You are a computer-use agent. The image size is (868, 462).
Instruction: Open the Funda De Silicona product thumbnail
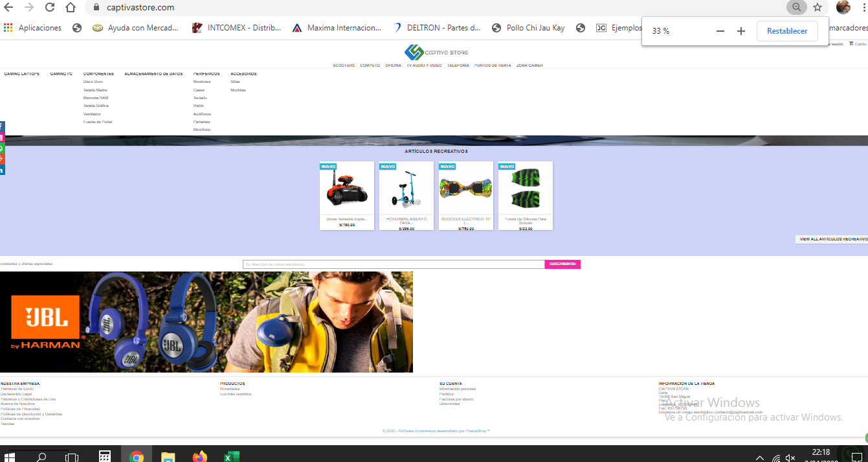pos(526,188)
